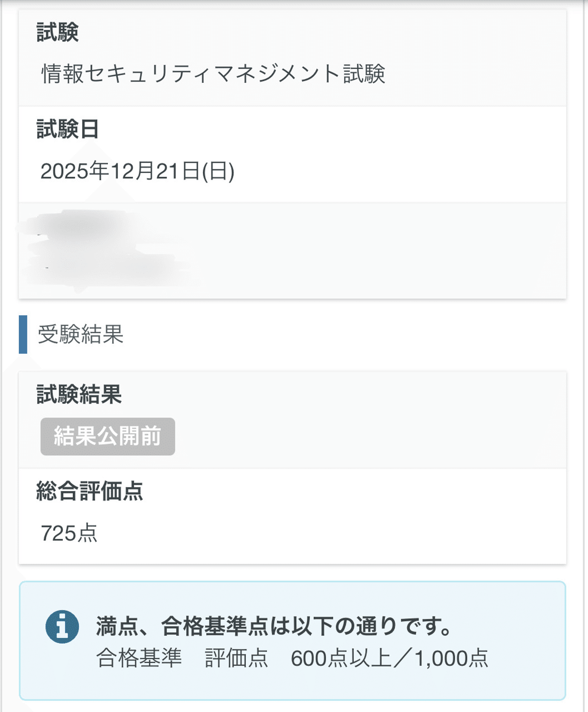
Task: Select the 総合評価点 field label
Action: pos(90,491)
